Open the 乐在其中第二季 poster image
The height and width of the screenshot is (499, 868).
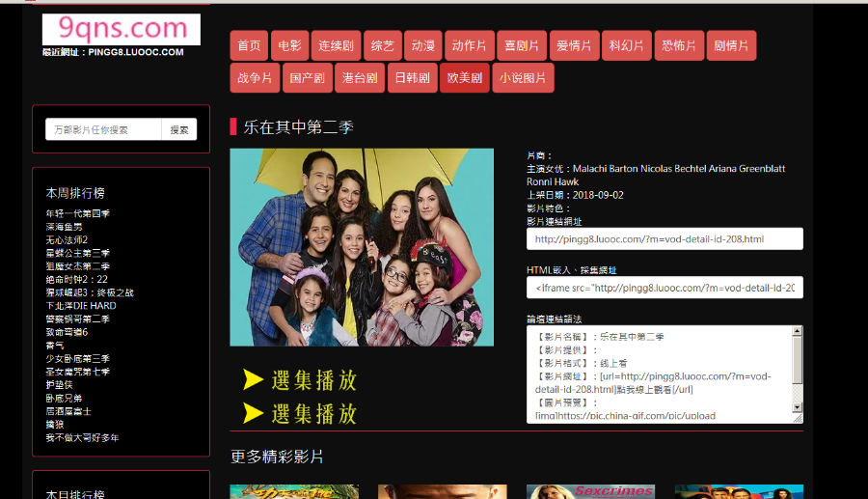point(362,247)
